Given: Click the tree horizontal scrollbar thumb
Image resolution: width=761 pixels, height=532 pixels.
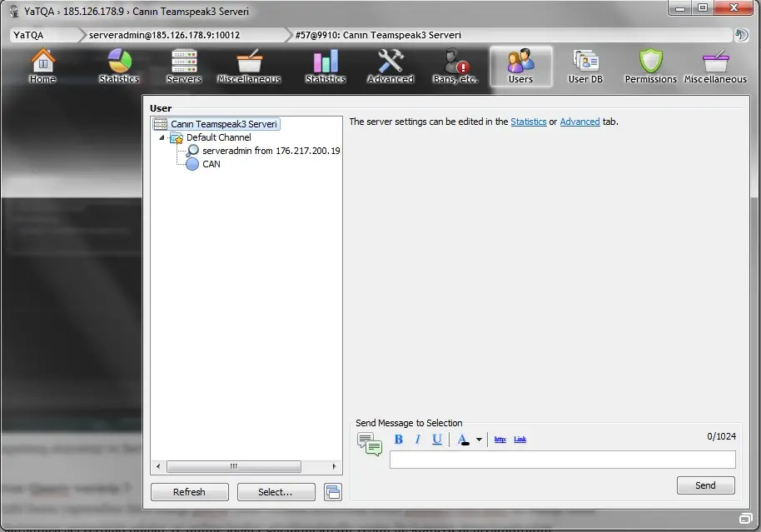Looking at the screenshot, I should pos(234,466).
